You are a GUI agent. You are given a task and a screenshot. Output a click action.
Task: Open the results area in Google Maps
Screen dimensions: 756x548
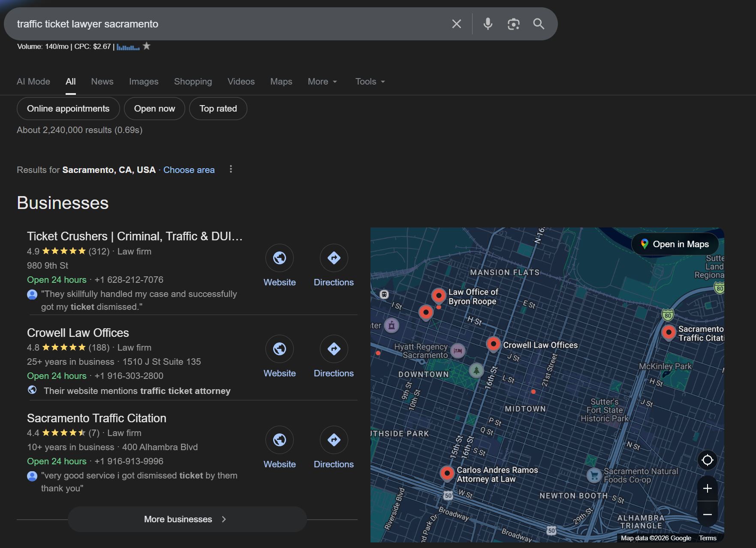[675, 244]
